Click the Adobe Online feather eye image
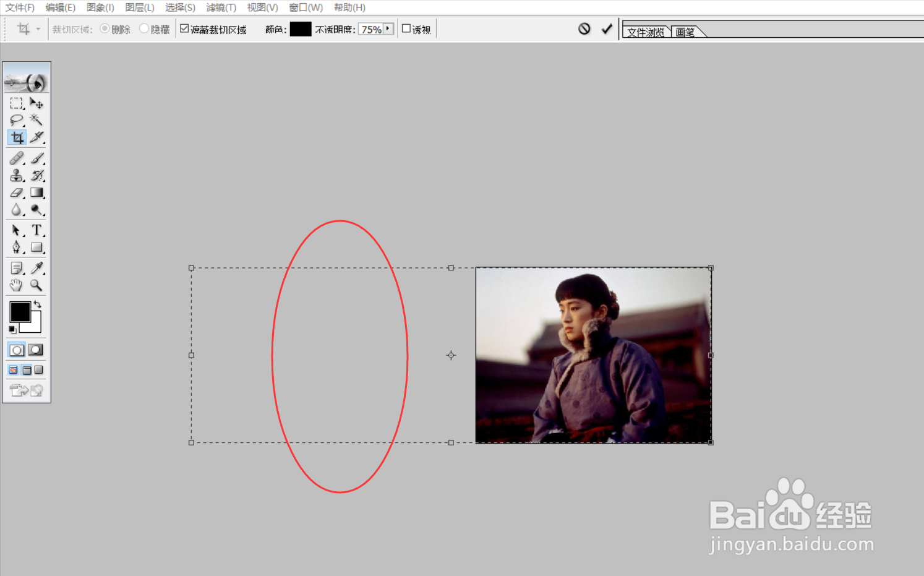 (27, 79)
